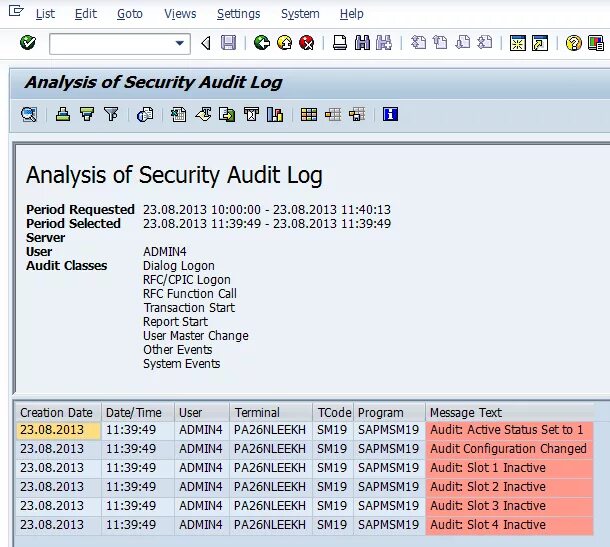Select the Program column header
Viewport: 610px width, 547px height.
click(389, 412)
